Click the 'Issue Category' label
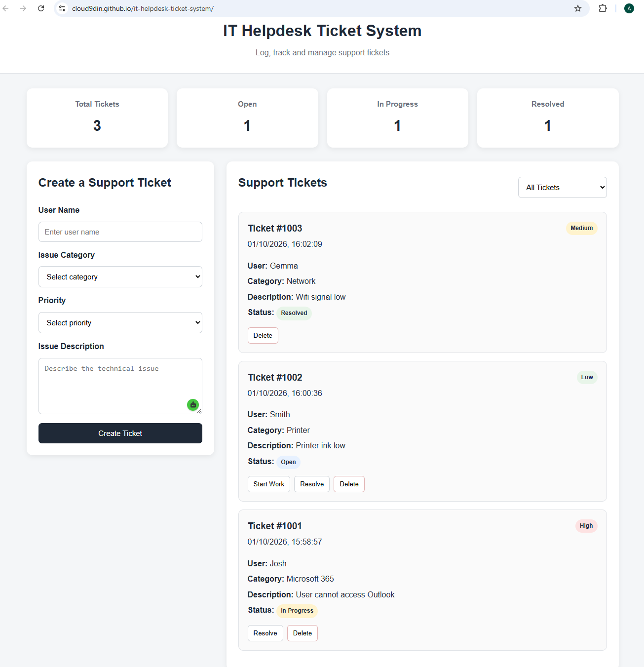The image size is (644, 667). 67,255
